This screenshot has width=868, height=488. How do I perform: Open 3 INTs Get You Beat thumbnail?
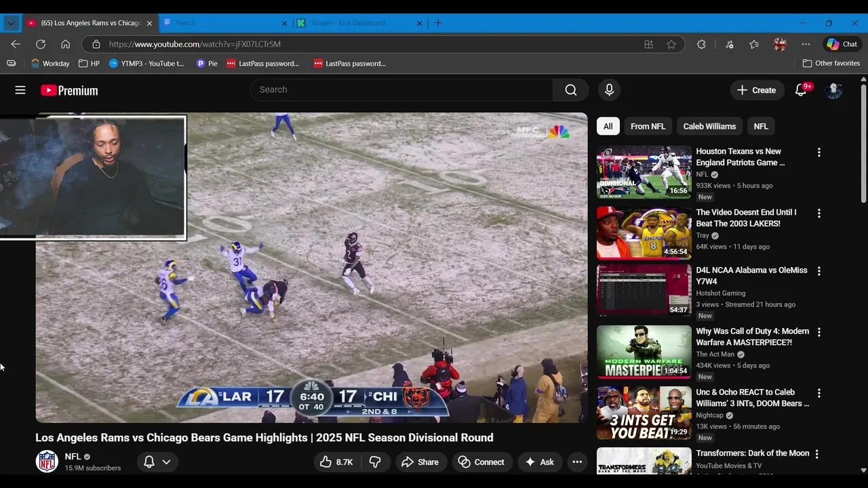point(644,413)
